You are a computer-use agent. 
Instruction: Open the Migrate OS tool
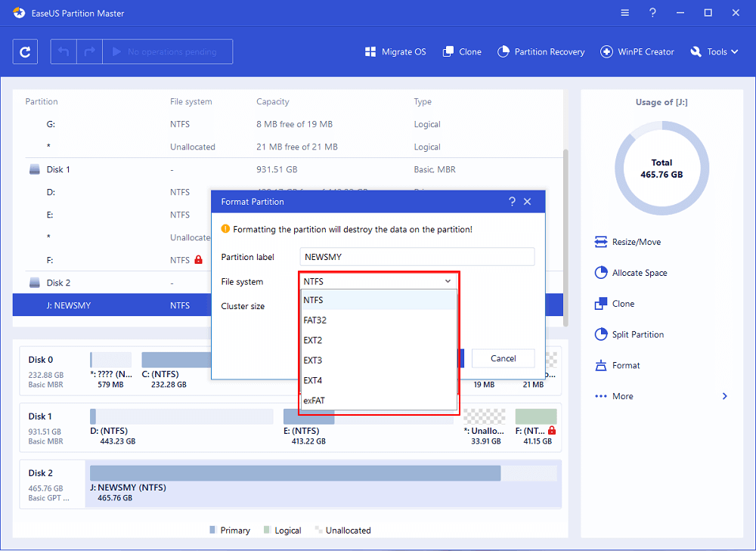pyautogui.click(x=395, y=52)
